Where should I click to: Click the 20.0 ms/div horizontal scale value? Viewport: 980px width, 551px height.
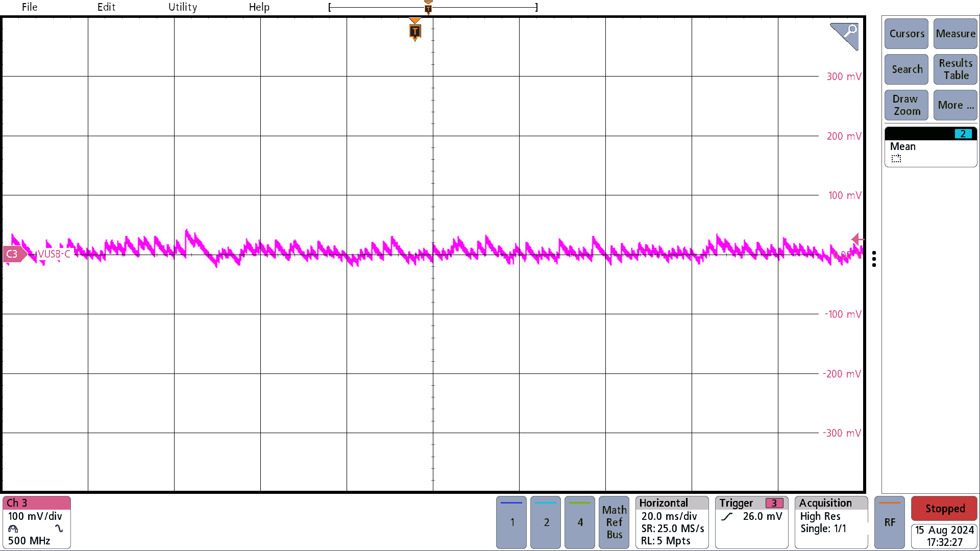coord(669,516)
